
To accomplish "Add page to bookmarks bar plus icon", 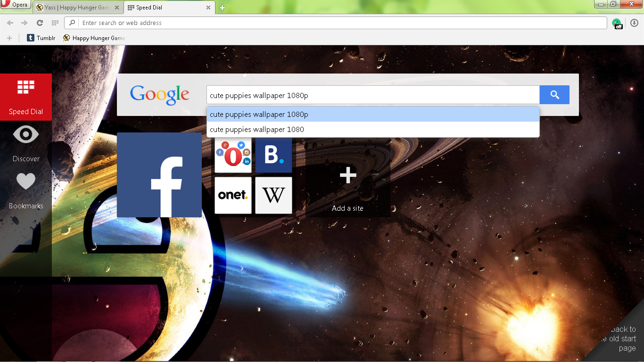I will (x=9, y=38).
